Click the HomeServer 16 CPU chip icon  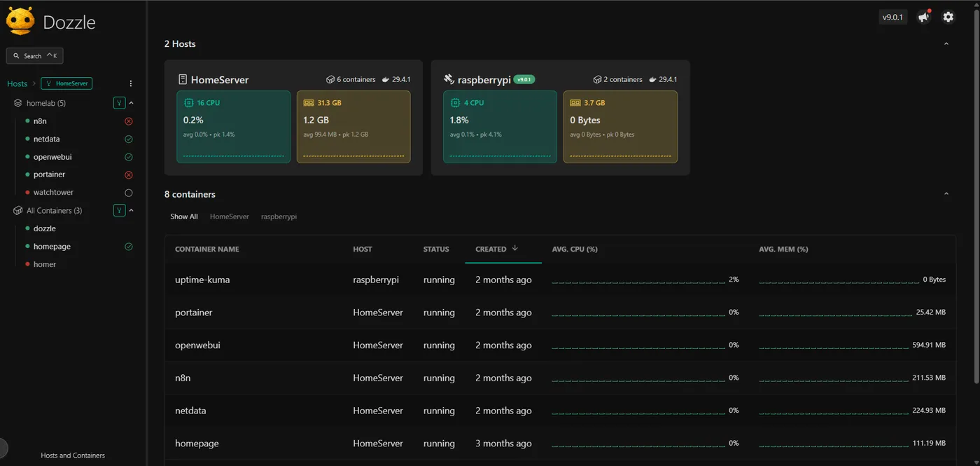(x=188, y=102)
